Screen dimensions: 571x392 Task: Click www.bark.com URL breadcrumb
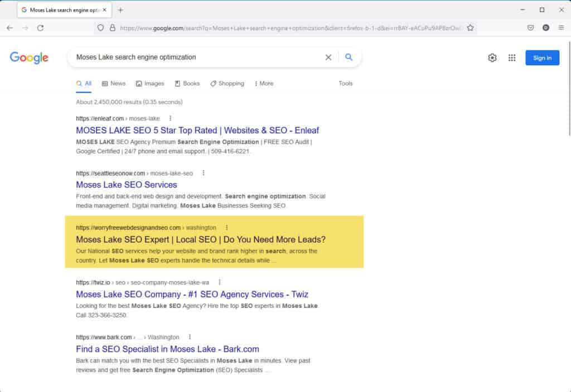pos(128,337)
